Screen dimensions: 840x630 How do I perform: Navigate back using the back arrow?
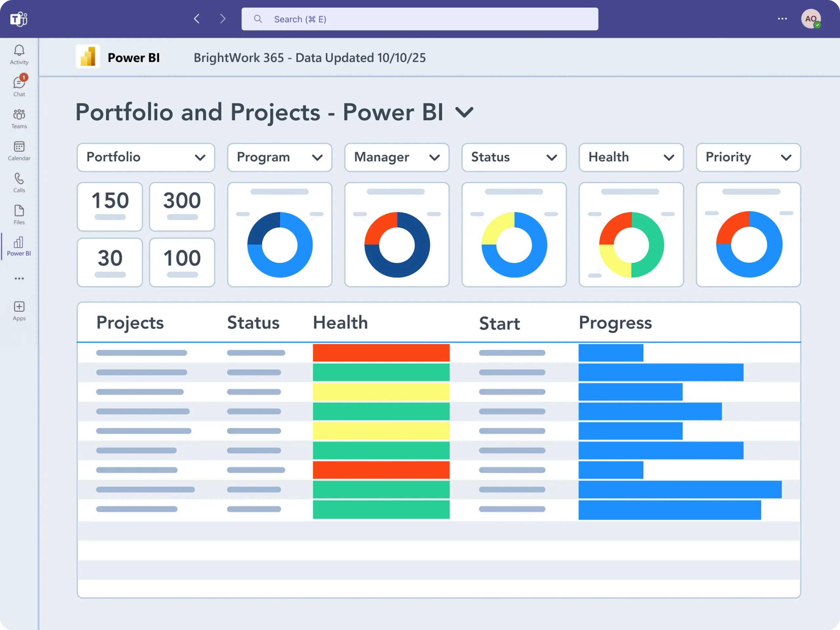pyautogui.click(x=197, y=19)
